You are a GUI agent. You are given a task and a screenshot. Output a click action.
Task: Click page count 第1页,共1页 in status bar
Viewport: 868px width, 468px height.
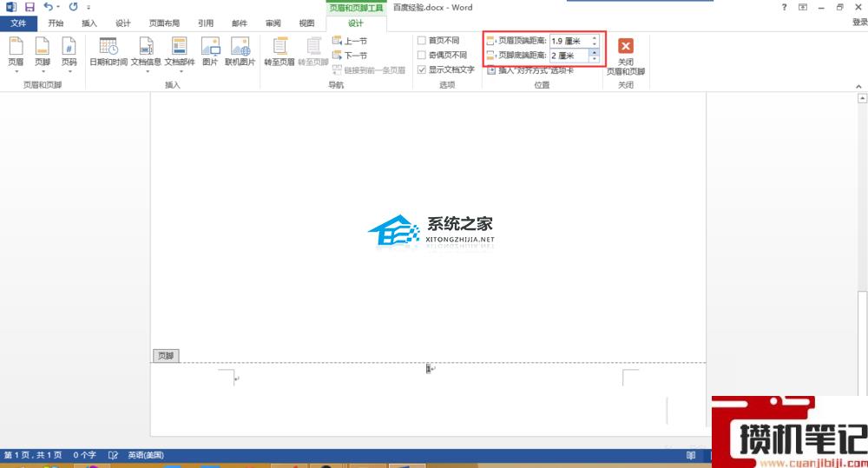click(x=33, y=455)
